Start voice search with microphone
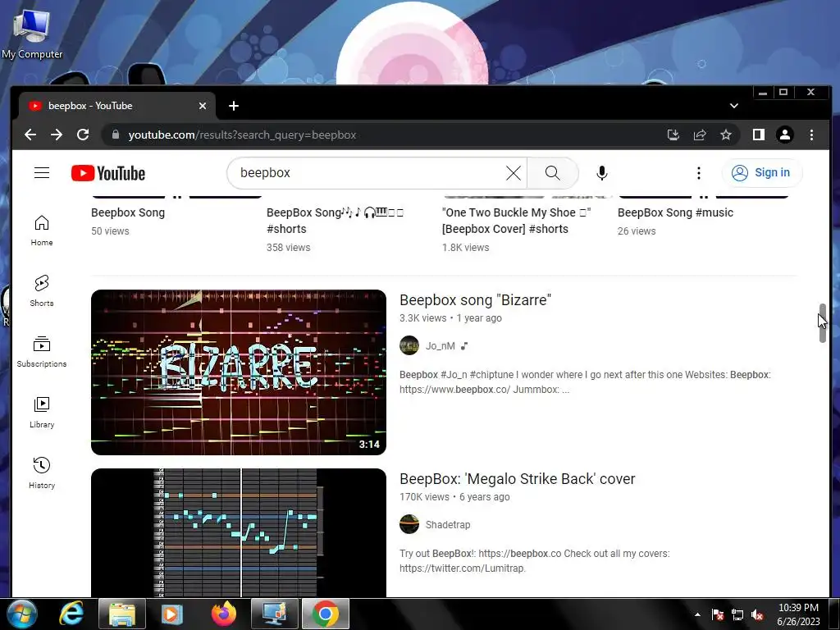Screen dimensions: 840x630 [x=601, y=173]
